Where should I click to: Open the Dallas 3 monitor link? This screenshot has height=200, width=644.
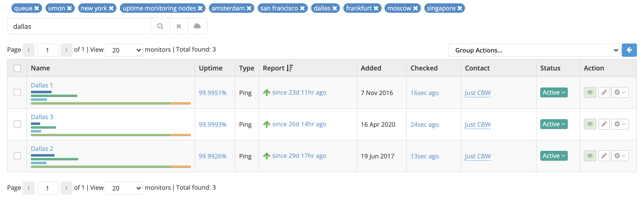point(42,117)
